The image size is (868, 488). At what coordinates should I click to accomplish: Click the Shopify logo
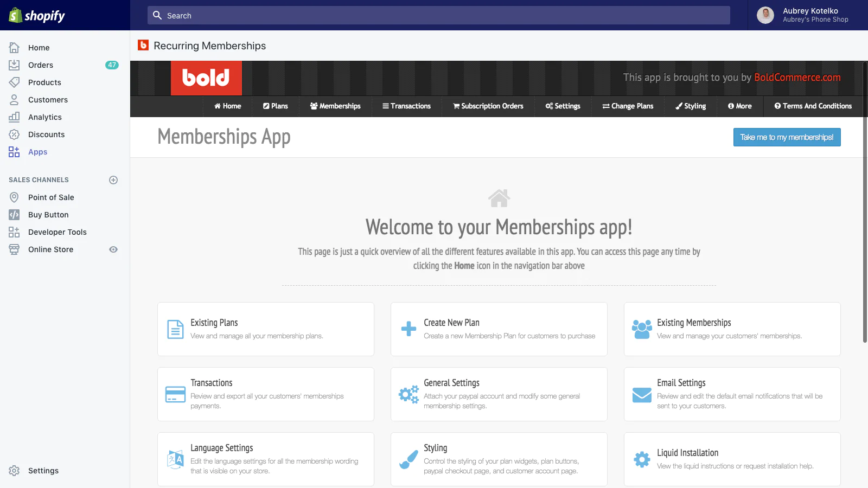(37, 16)
